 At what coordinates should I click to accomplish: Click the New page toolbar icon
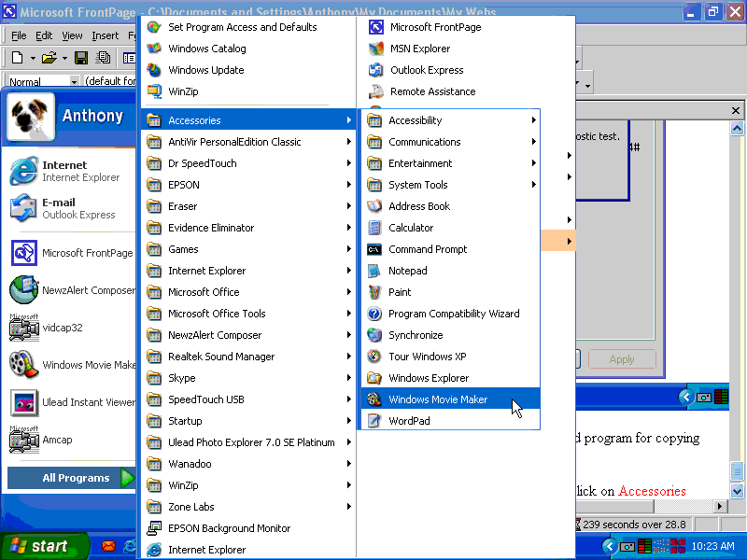click(17, 58)
